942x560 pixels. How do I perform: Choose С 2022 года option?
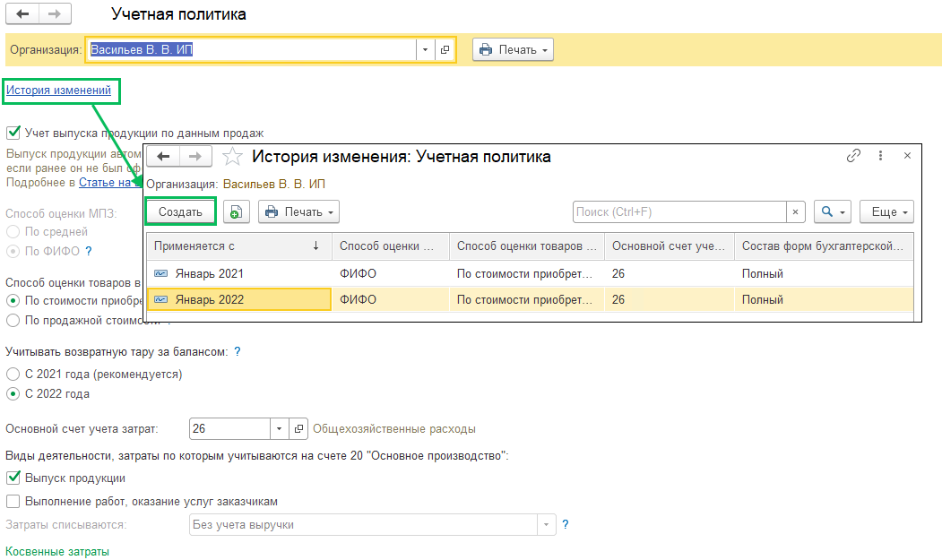13,394
